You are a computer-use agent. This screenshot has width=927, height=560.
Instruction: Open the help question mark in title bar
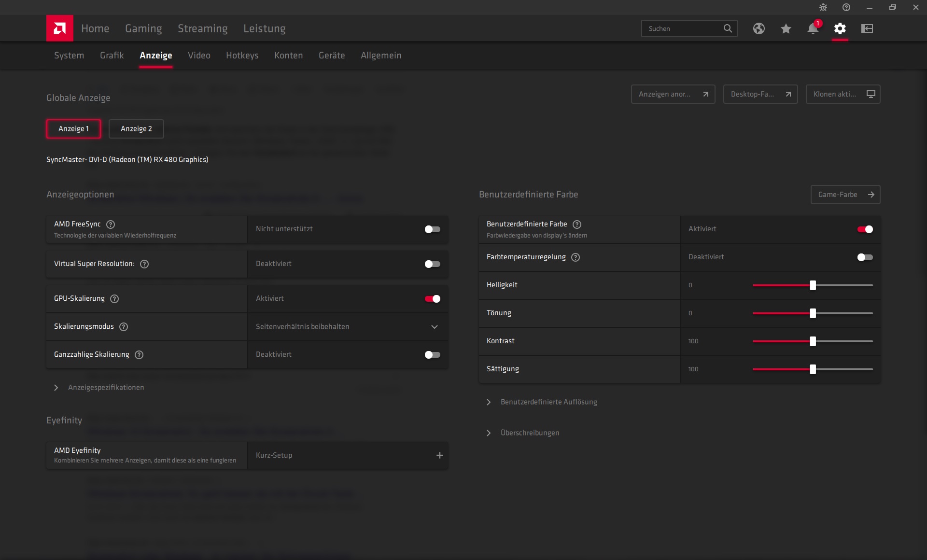(846, 7)
